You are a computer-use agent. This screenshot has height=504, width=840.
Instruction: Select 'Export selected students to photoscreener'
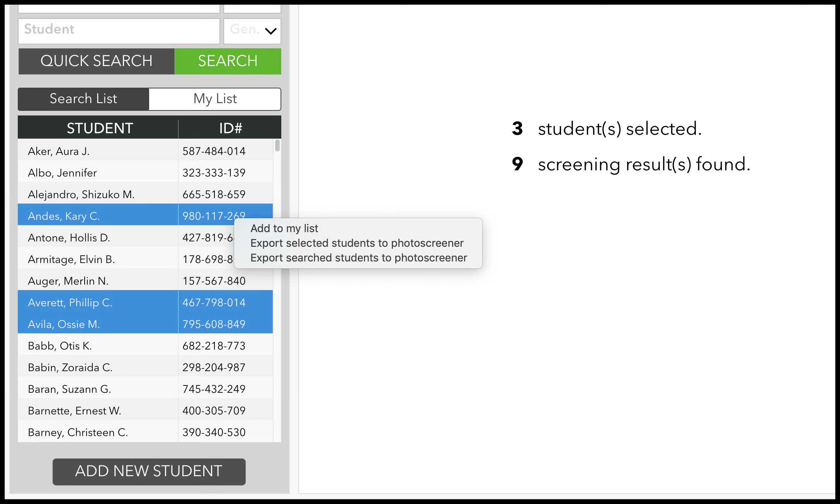[x=357, y=243]
